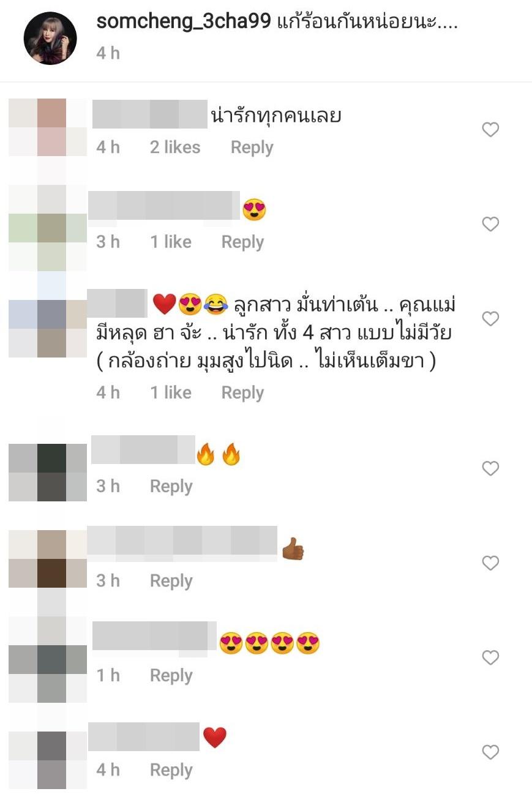
Task: Reply to the single heart-eyes emoji comment
Action: [242, 242]
